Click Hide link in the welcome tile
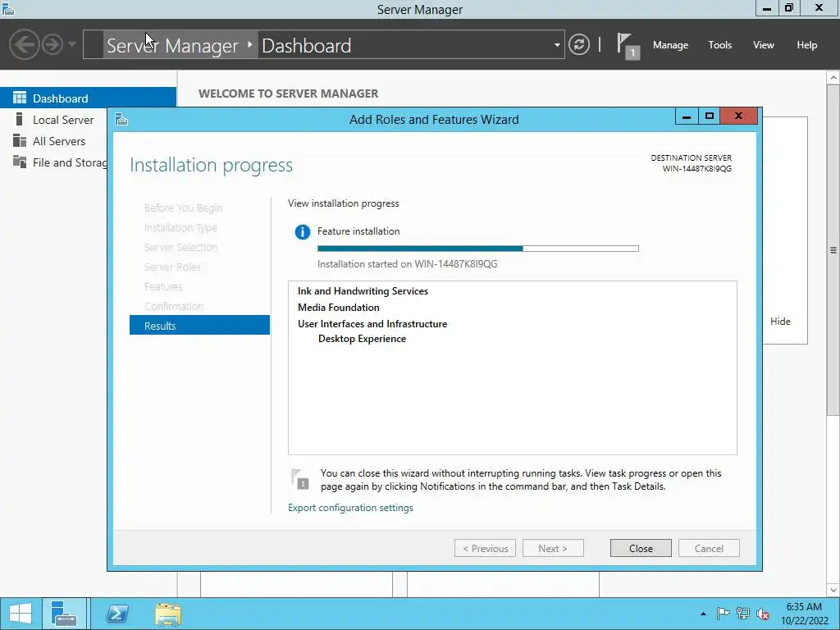The image size is (840, 630). point(780,322)
